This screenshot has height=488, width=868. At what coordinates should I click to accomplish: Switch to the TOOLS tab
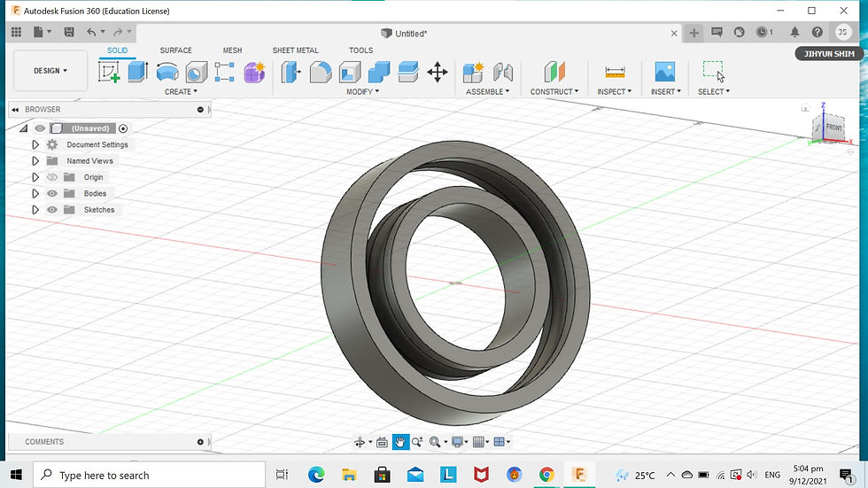pos(361,50)
